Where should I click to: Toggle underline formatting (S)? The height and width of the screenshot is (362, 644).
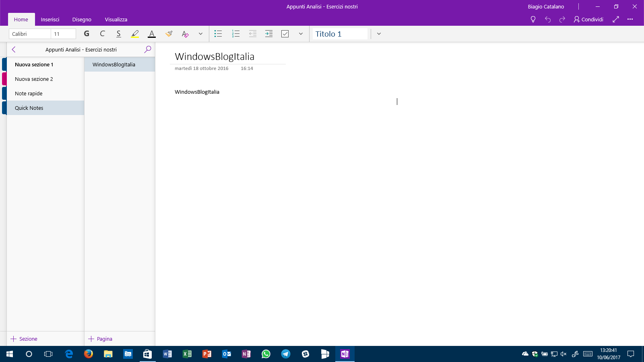coord(118,34)
